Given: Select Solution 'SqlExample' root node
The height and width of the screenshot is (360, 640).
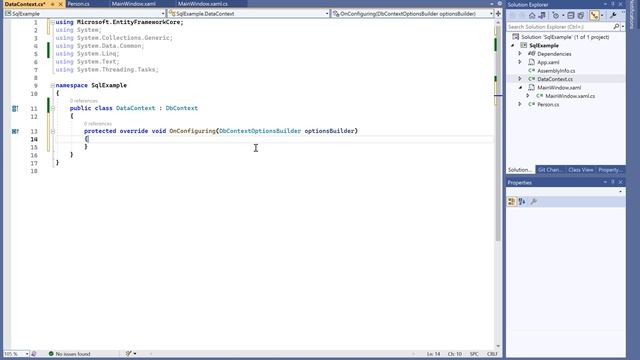Looking at the screenshot, I should [565, 37].
